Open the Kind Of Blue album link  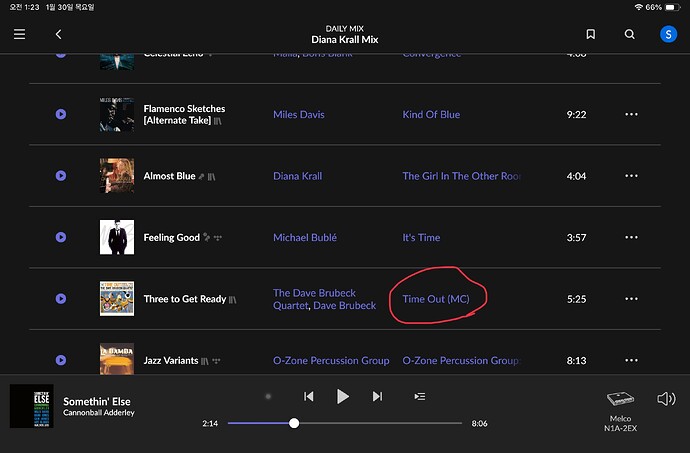[x=431, y=114]
